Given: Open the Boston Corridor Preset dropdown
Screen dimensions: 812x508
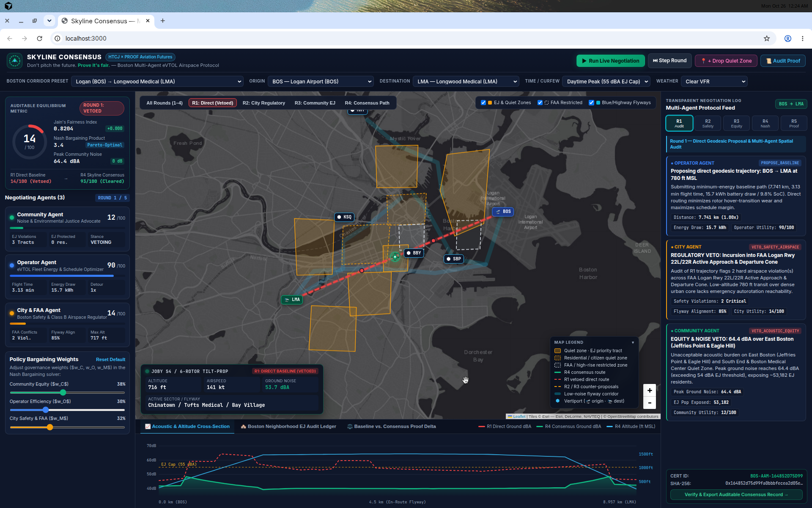Looking at the screenshot, I should pyautogui.click(x=157, y=82).
